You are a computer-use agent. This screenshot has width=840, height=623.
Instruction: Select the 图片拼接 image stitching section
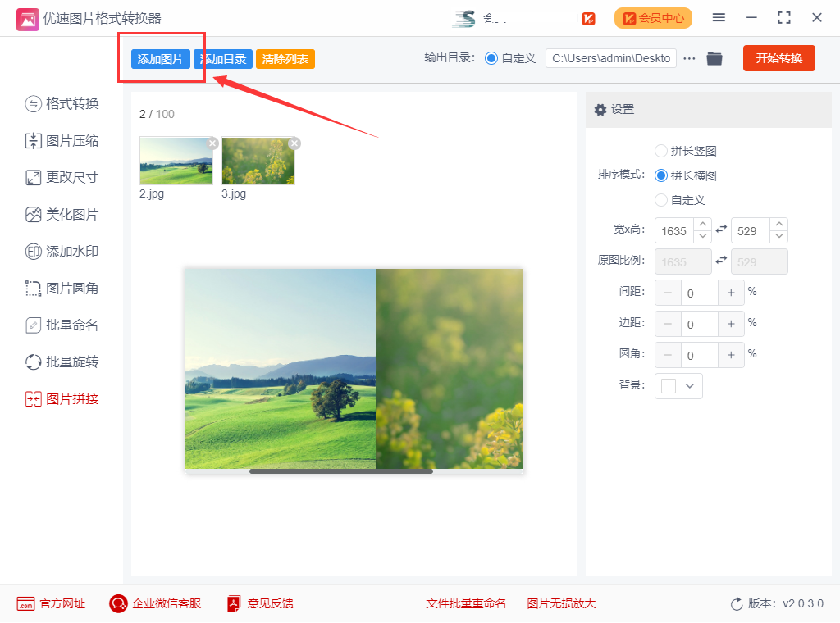62,398
